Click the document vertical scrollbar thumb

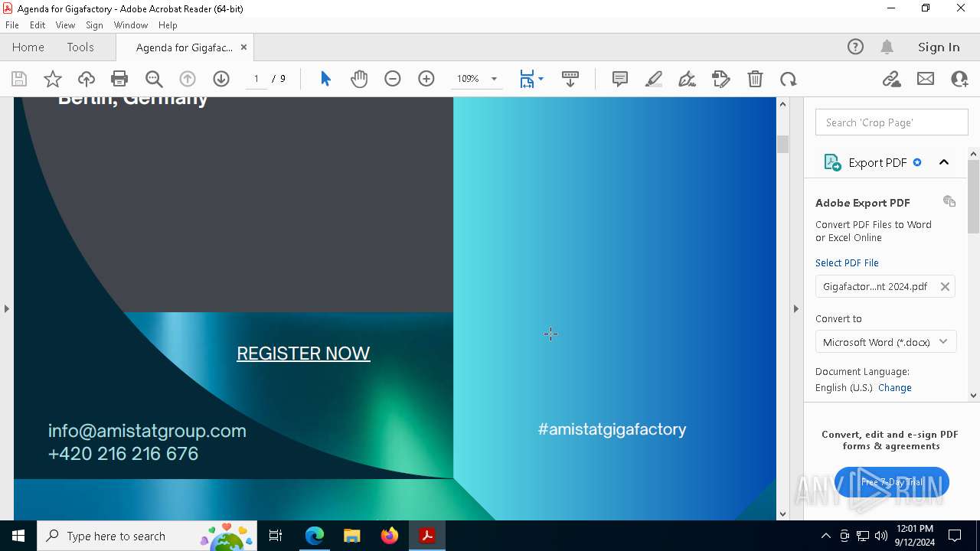click(x=782, y=144)
